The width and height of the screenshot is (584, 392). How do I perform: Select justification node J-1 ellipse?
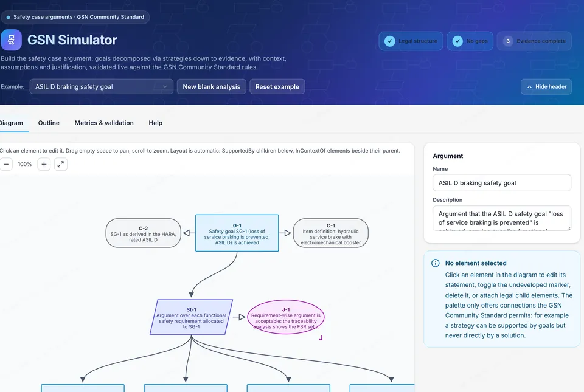pyautogui.click(x=286, y=317)
